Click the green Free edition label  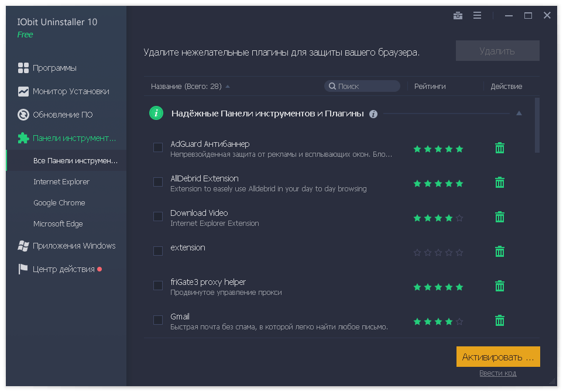[x=25, y=35]
